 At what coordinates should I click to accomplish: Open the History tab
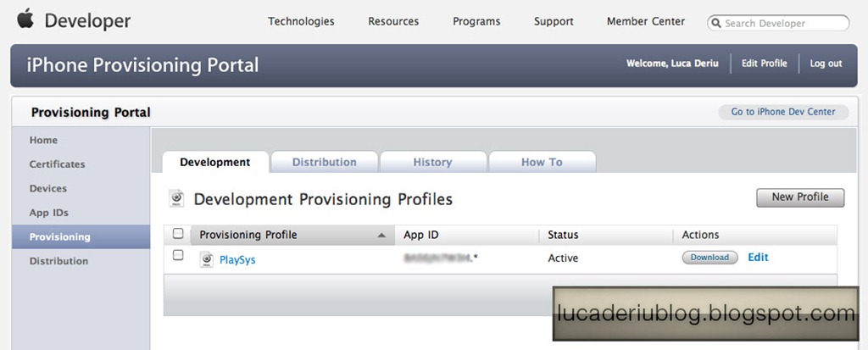point(432,162)
